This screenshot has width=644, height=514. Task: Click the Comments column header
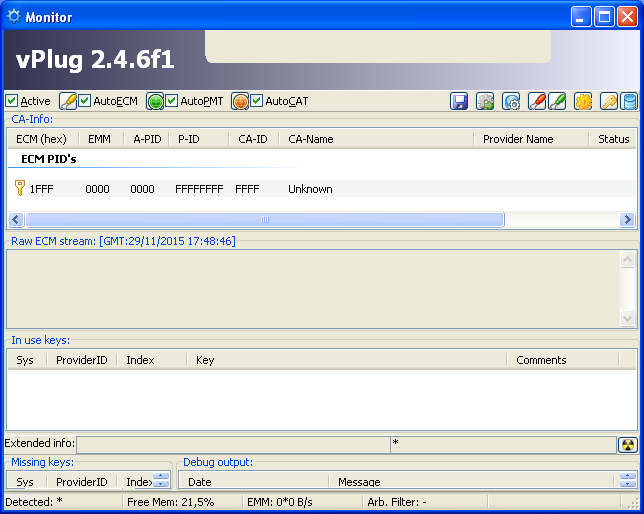(x=563, y=360)
